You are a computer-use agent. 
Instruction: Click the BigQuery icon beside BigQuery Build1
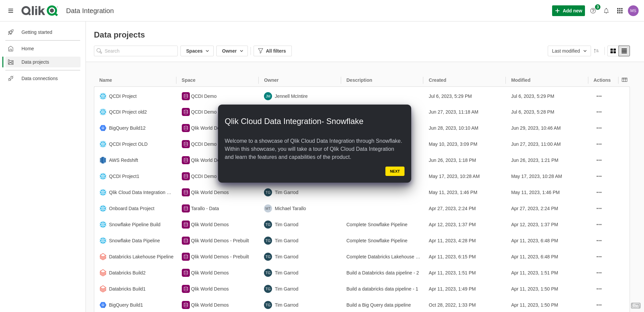[x=103, y=305]
